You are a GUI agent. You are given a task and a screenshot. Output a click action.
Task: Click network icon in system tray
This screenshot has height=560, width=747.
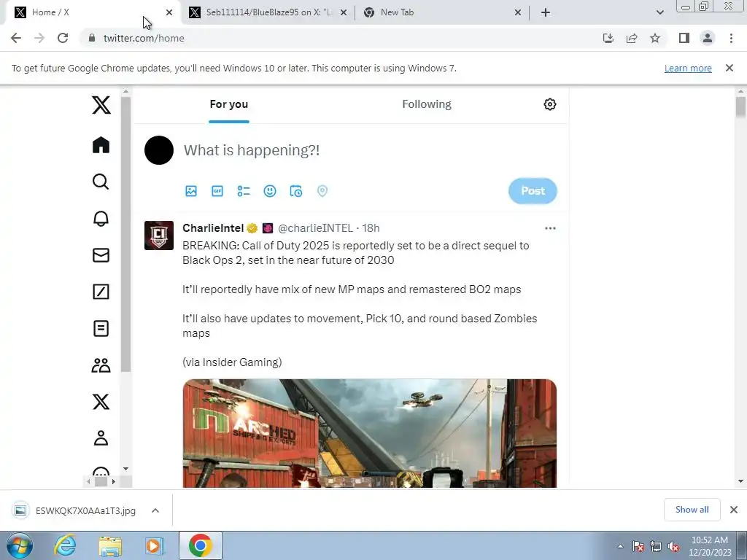tap(656, 547)
